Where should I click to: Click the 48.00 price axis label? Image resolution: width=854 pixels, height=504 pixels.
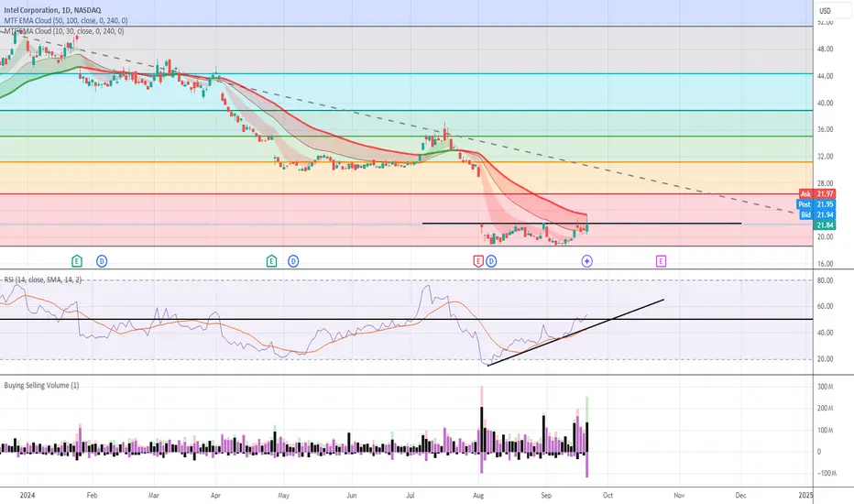[x=825, y=49]
